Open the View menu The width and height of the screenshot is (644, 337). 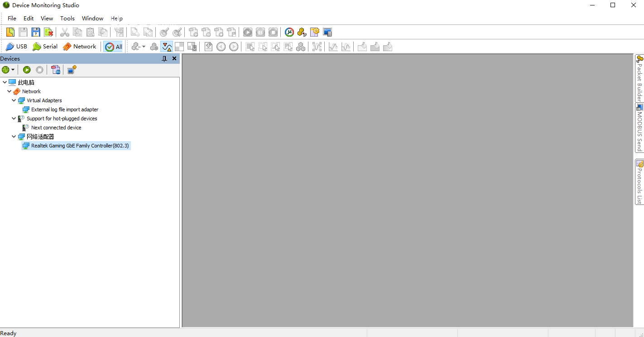click(47, 18)
